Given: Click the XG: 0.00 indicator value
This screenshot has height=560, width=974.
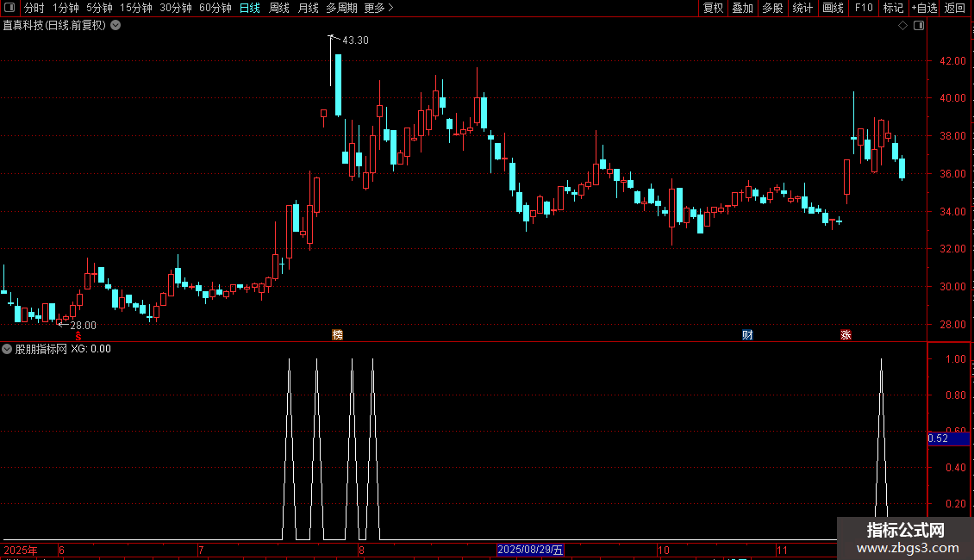Looking at the screenshot, I should 91,349.
